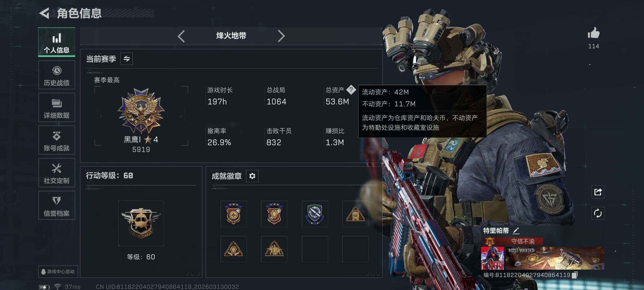Edit the 特里帕蒂 nickname with pencil icon
Image resolution: width=644 pixels, height=290 pixels.
516,230
